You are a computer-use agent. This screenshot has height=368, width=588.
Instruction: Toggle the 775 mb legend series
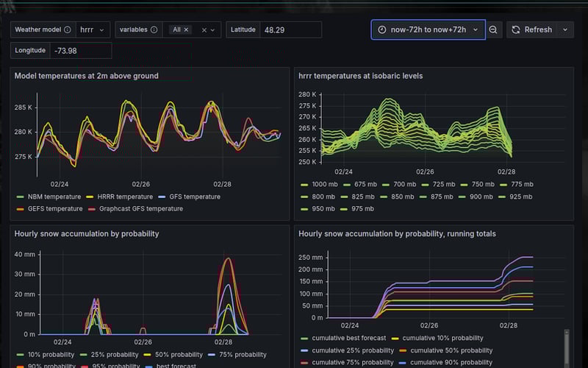coord(522,185)
